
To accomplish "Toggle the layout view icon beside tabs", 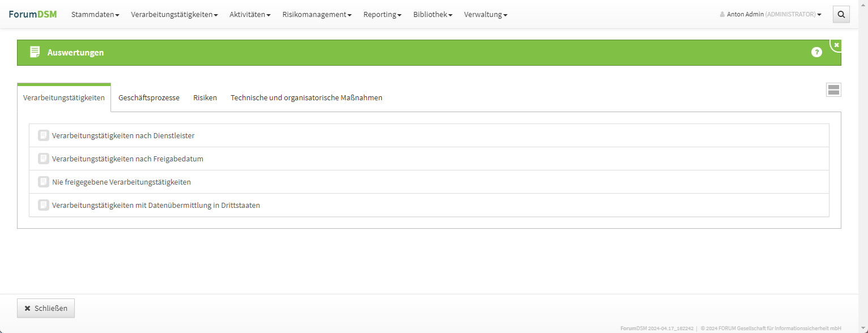I will pyautogui.click(x=833, y=89).
